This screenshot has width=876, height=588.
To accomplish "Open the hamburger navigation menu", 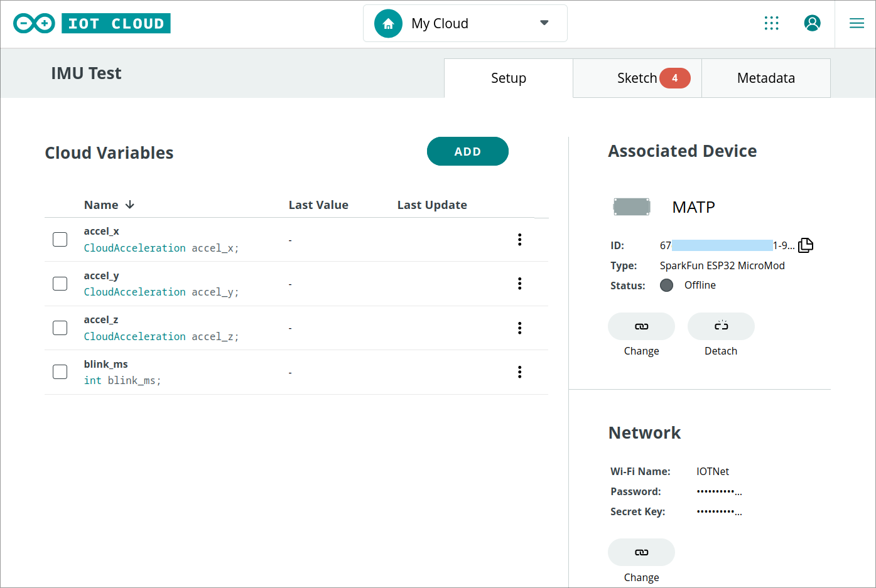I will point(857,23).
